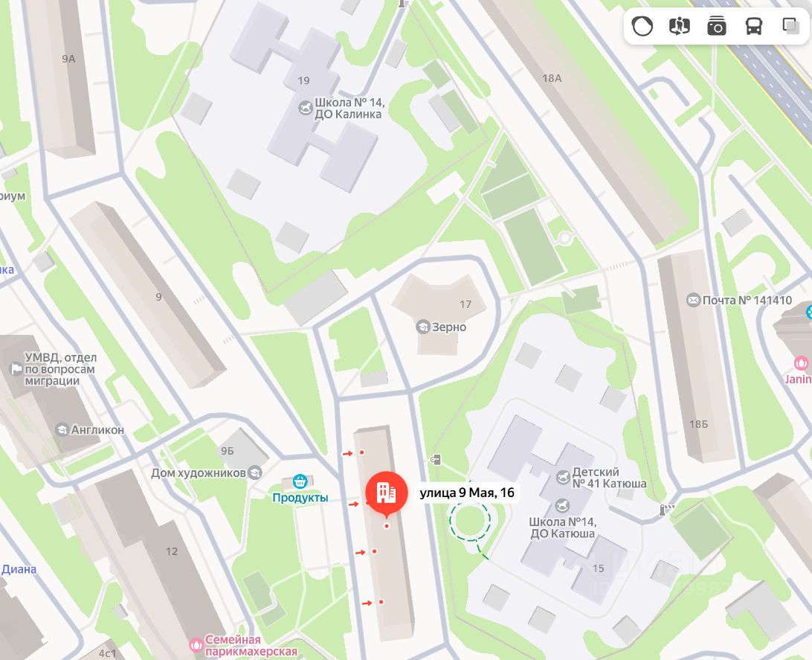Select Школа №14, ДО Катюша label

[562, 528]
